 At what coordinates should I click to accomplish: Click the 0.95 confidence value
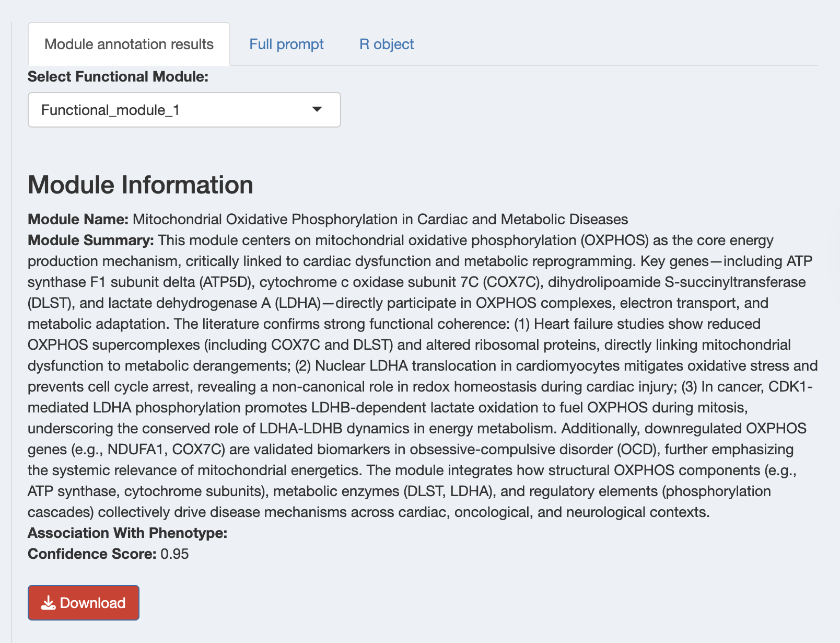174,554
